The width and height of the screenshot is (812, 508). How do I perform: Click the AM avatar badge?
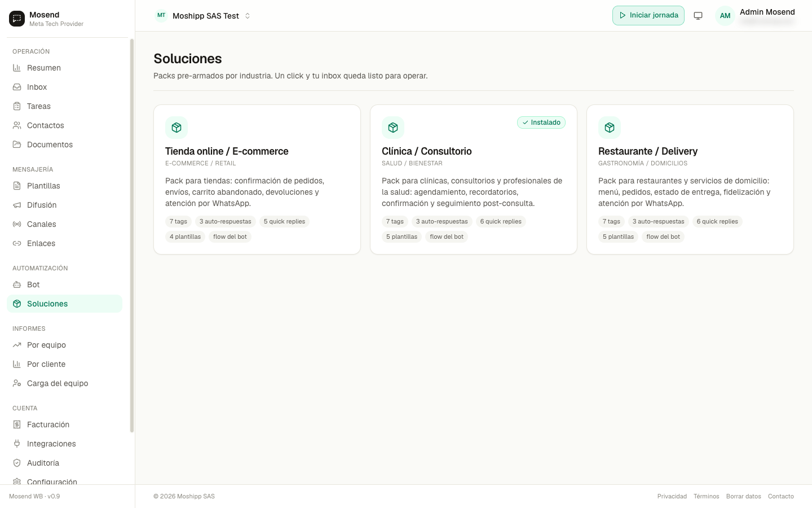(x=725, y=16)
